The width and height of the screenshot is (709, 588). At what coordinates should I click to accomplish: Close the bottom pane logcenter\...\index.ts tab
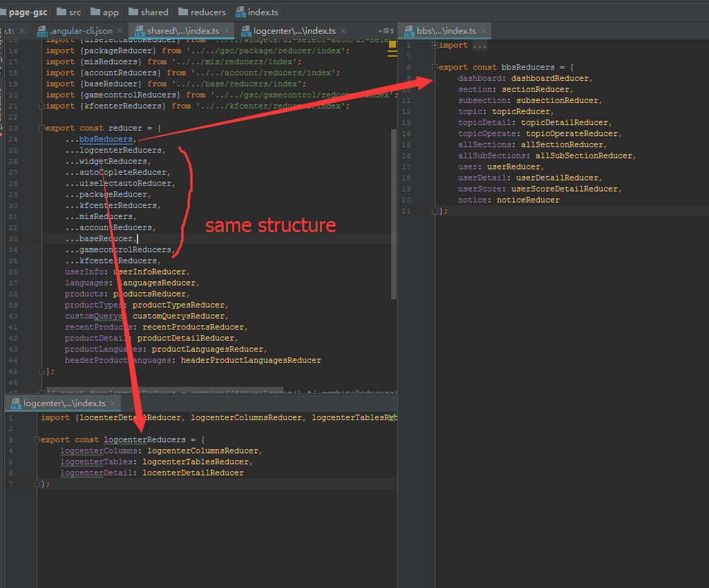click(113, 403)
